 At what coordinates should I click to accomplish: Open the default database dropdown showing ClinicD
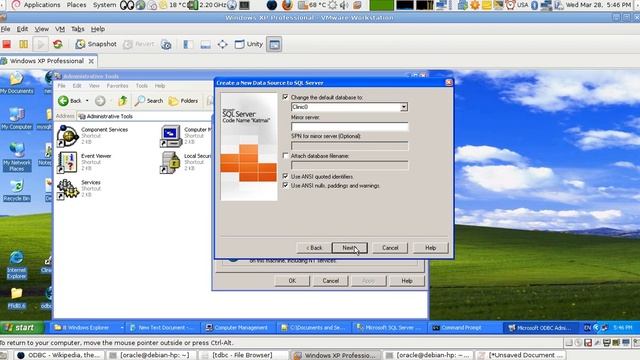[403, 107]
